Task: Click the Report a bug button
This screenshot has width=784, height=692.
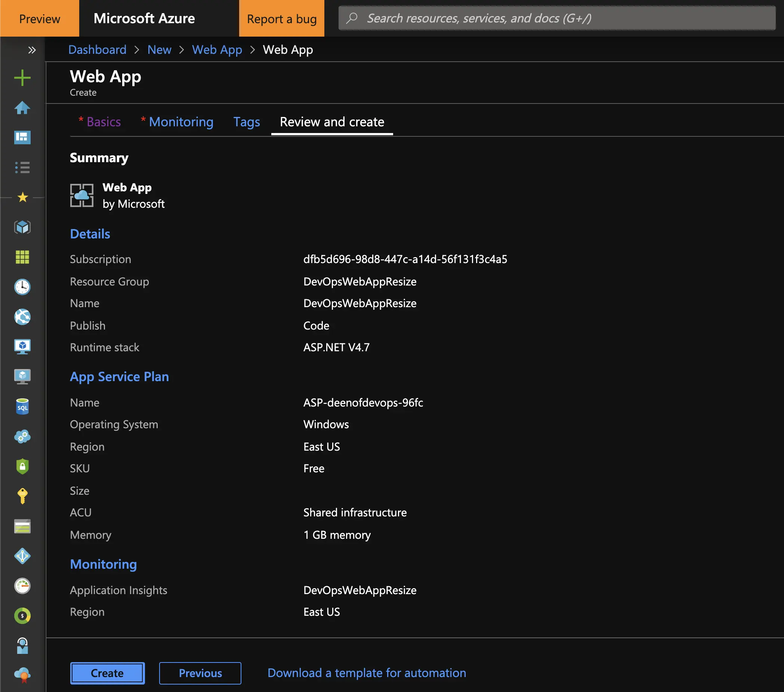Action: coord(282,18)
